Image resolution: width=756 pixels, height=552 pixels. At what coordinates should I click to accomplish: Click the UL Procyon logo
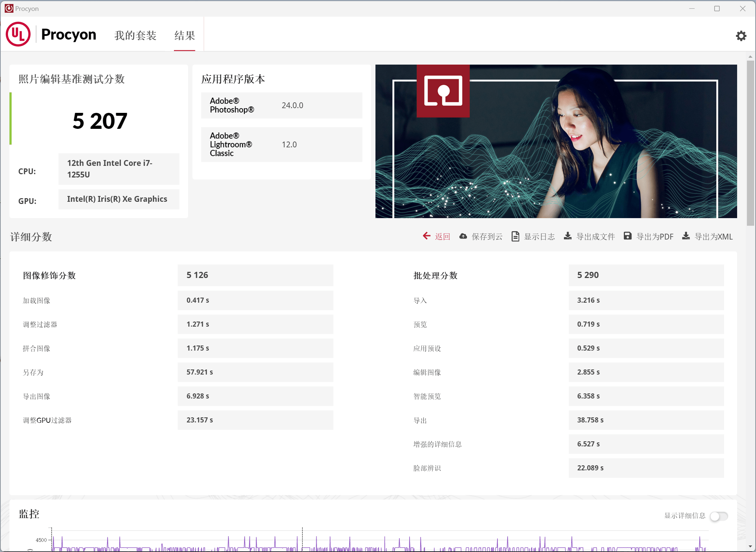click(18, 34)
